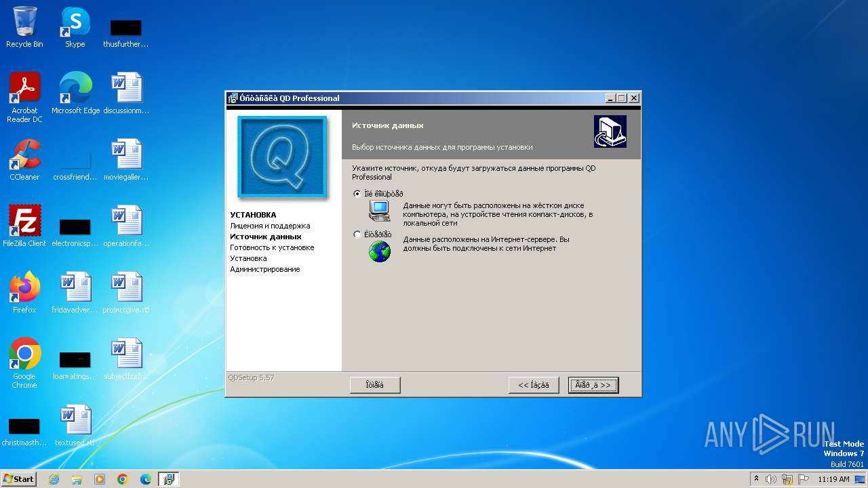Close the QD Professional installer window
Image resolution: width=868 pixels, height=488 pixels.
pos(633,98)
